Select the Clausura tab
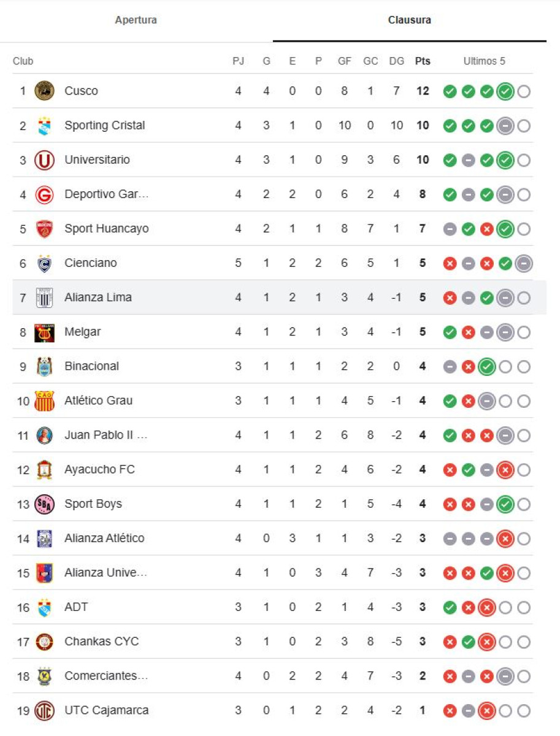Image resolution: width=560 pixels, height=736 pixels. click(x=409, y=20)
